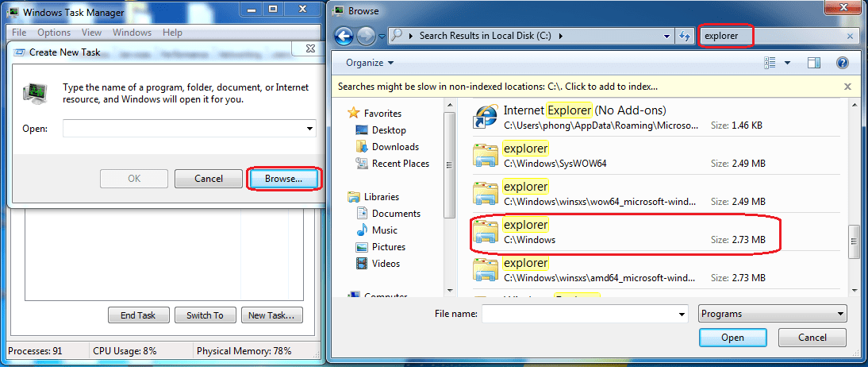Click the search box containing explorer
Image resolution: width=868 pixels, height=367 pixels.
click(778, 36)
